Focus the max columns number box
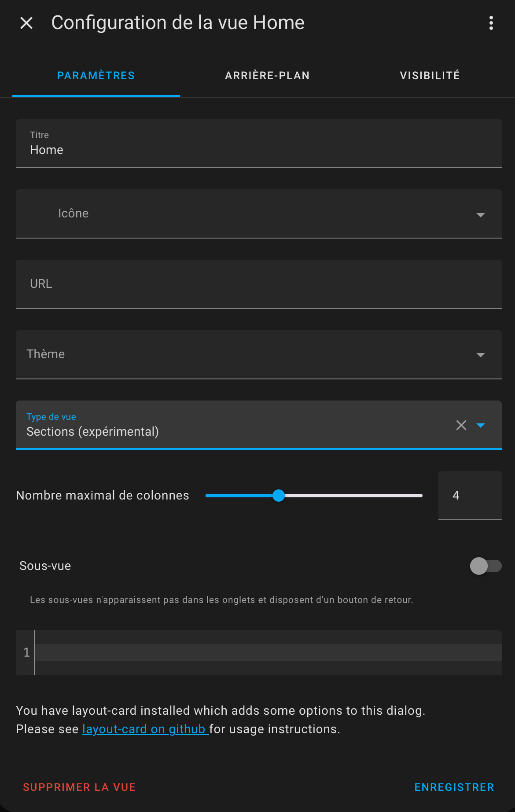 470,496
